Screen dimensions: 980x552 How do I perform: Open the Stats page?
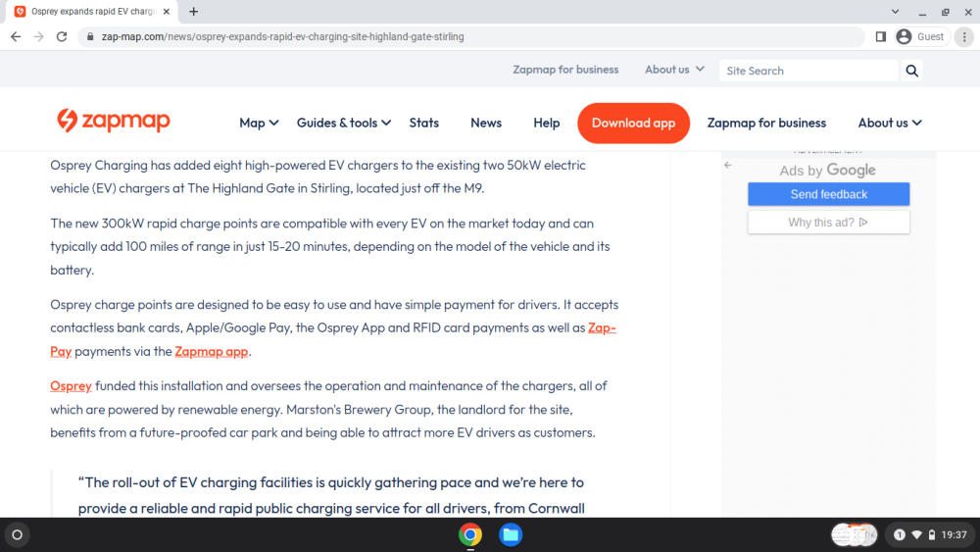click(x=423, y=124)
